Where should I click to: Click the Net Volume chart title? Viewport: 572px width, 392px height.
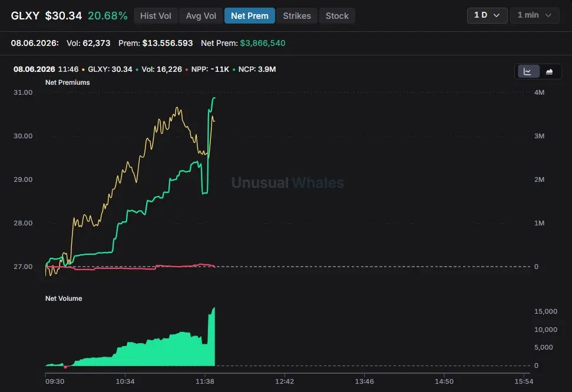tap(64, 298)
